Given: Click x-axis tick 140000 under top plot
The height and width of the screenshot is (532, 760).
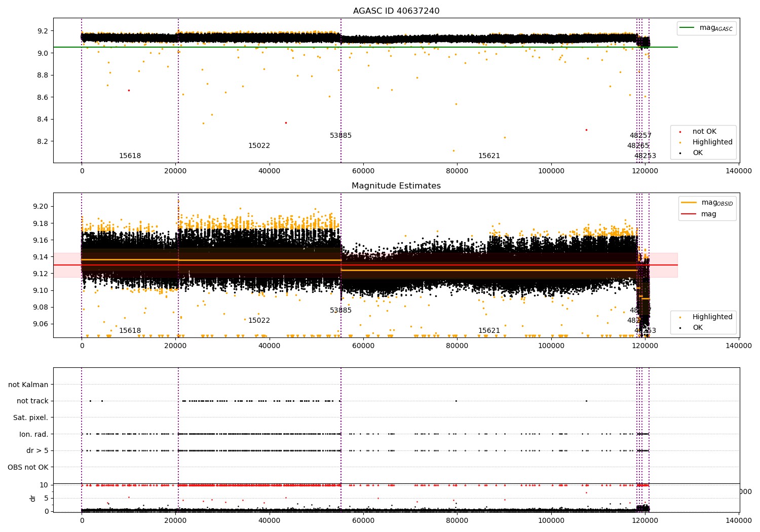Looking at the screenshot, I should pos(739,171).
